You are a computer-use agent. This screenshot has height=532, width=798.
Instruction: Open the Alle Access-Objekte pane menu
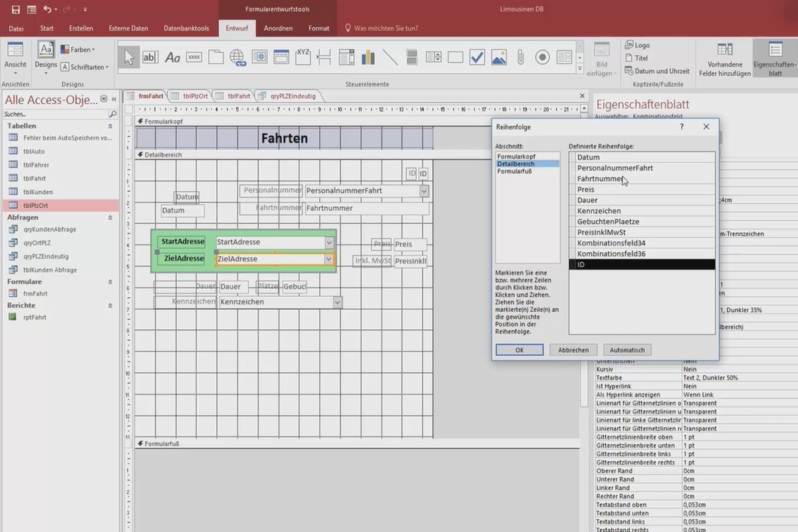point(104,99)
